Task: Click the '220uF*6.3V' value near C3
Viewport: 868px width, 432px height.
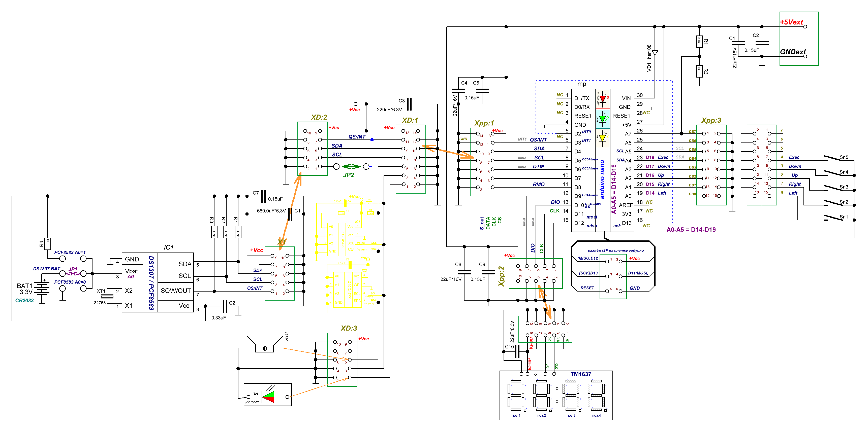Action: click(x=389, y=110)
